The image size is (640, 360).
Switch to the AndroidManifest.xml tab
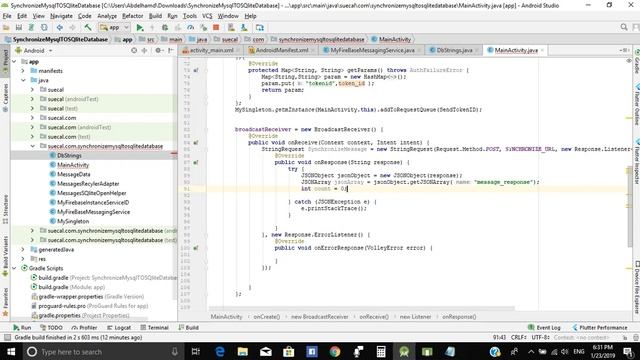pyautogui.click(x=282, y=50)
